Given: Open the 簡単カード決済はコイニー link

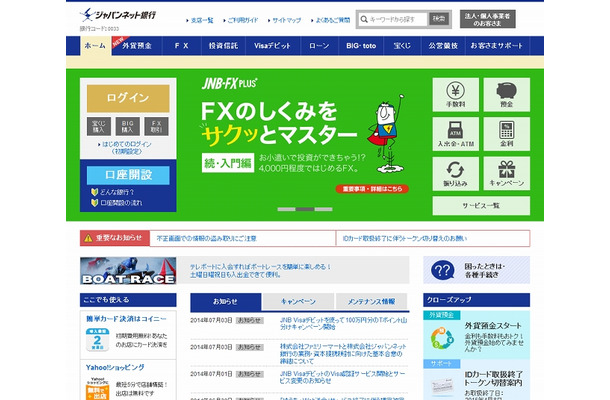Looking at the screenshot, I should pos(126,319).
